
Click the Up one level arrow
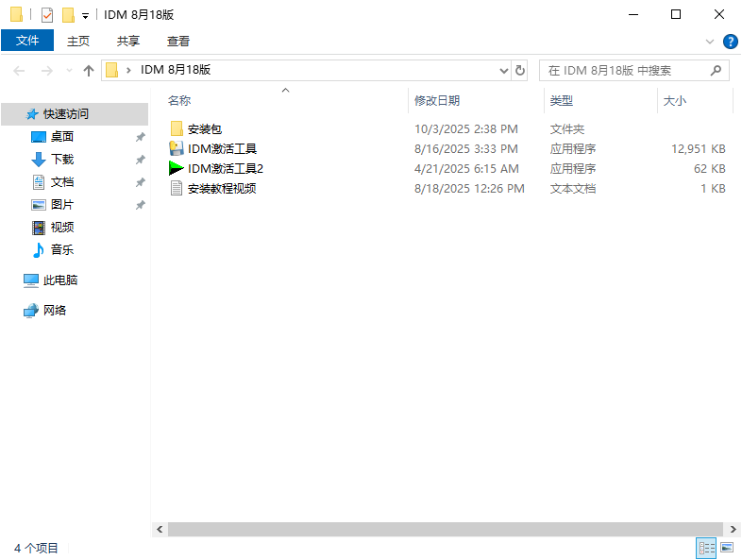coord(89,70)
